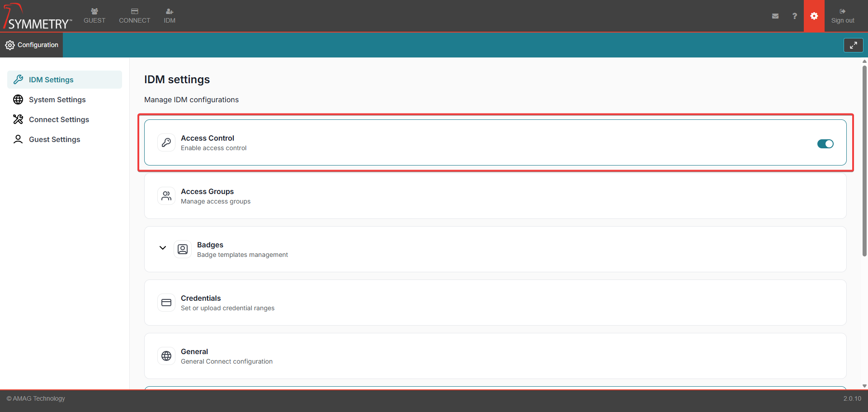
Task: Sign out of the application
Action: (x=842, y=16)
